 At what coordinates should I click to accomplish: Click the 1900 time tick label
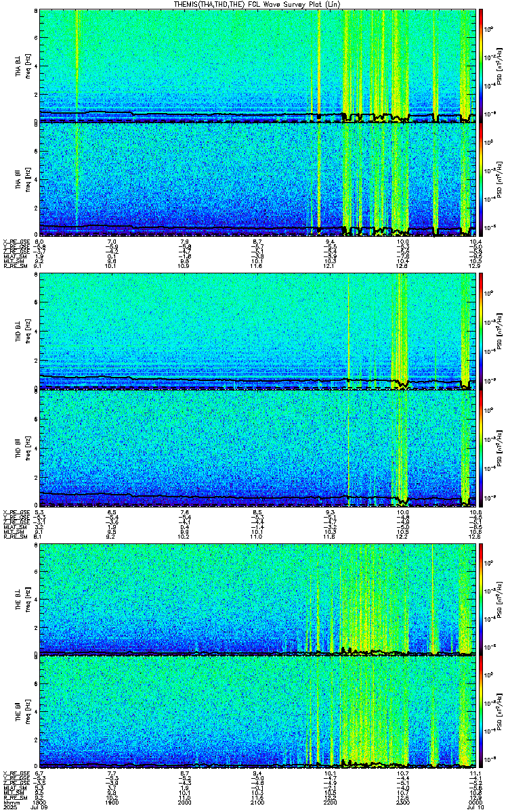(x=112, y=803)
